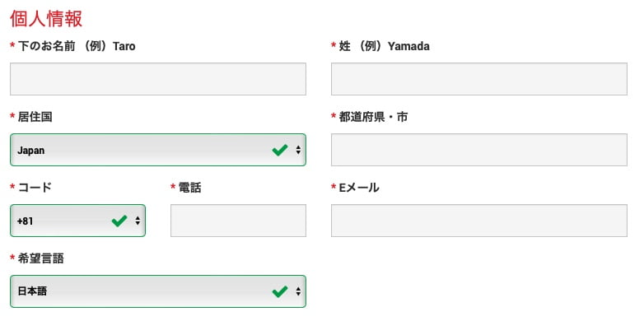Click the green checkmark in Japan dropdown
The image size is (644, 321).
[280, 151]
